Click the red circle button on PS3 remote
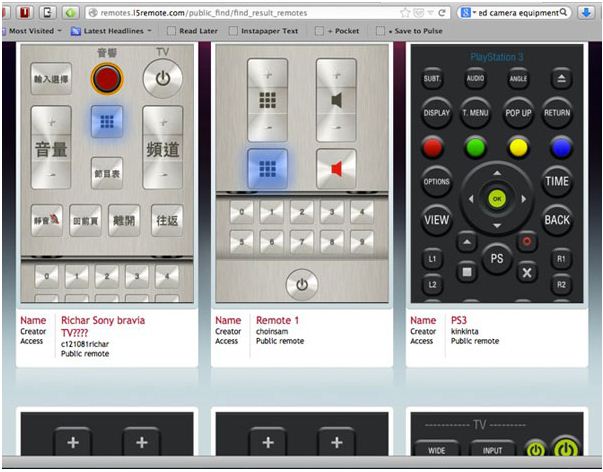This screenshot has width=603, height=472. coord(527,242)
